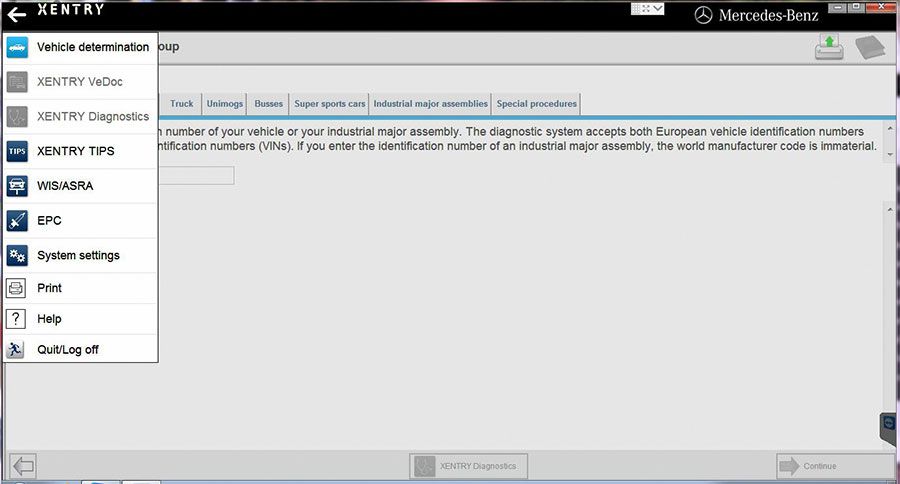This screenshot has width=900, height=484.
Task: Click the grey book icon at top right
Action: pos(871,47)
